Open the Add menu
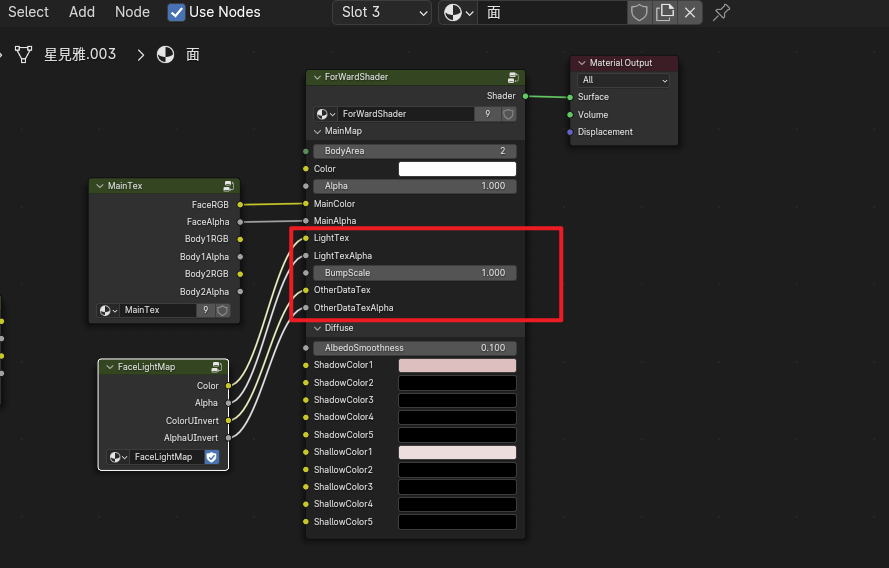This screenshot has height=568, width=889. click(x=82, y=12)
